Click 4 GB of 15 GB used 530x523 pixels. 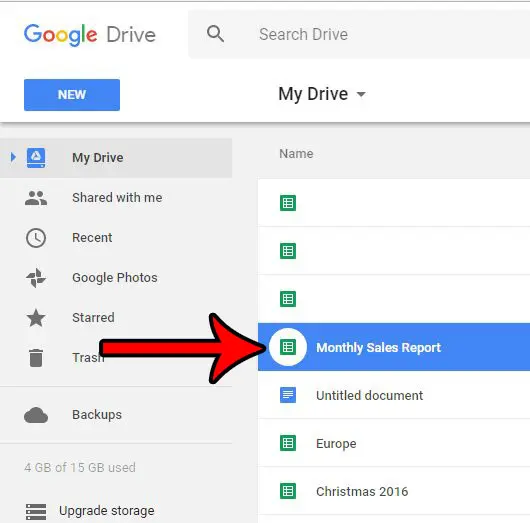80,468
